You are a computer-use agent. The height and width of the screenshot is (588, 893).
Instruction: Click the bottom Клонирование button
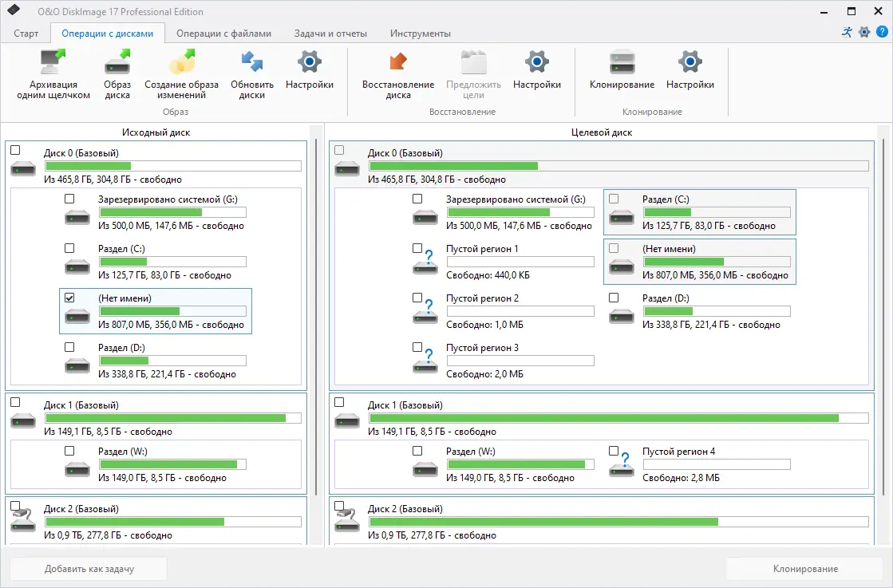point(805,569)
